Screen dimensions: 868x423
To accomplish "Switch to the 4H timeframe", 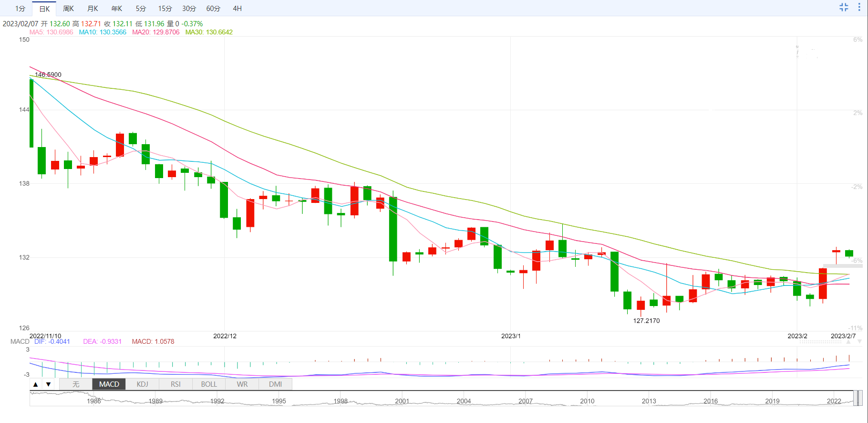I will tap(237, 9).
